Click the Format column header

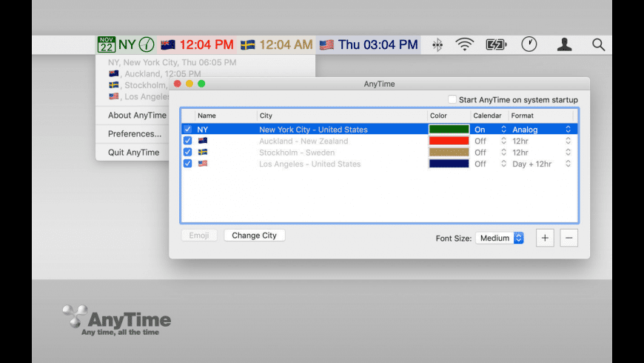(x=541, y=116)
